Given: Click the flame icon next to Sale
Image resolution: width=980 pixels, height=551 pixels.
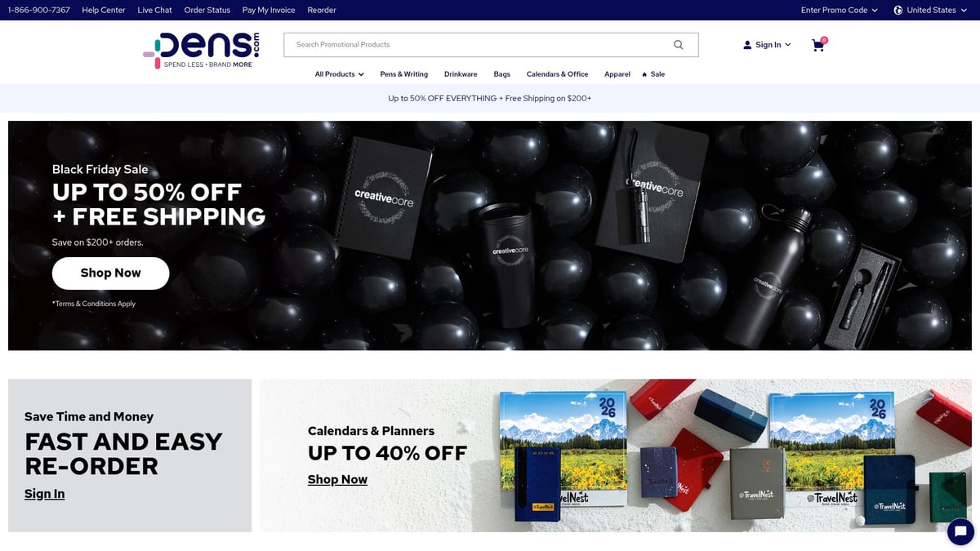Looking at the screenshot, I should 645,74.
